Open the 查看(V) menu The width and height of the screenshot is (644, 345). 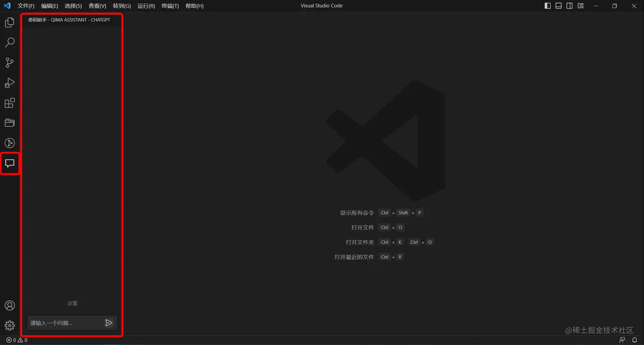(97, 6)
